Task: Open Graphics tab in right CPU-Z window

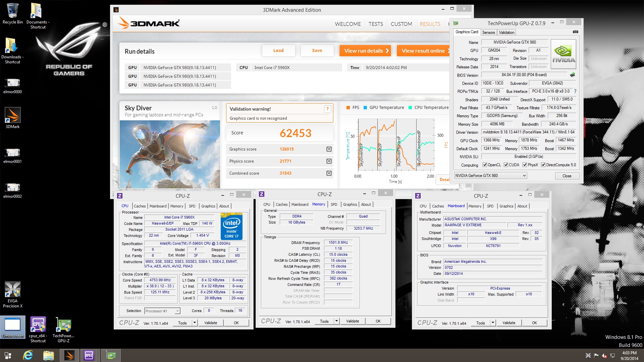Action: coord(506,206)
